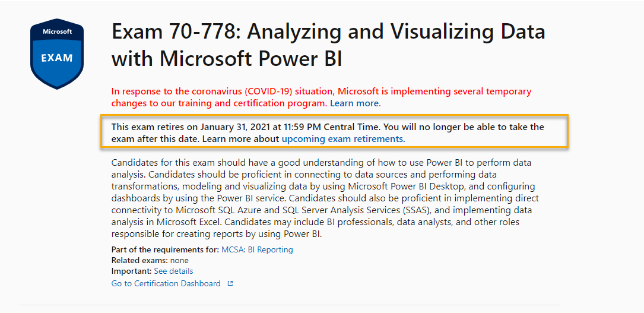This screenshot has width=644, height=313.
Task: Click the word Microsoft on the badge
Action: coord(57,31)
